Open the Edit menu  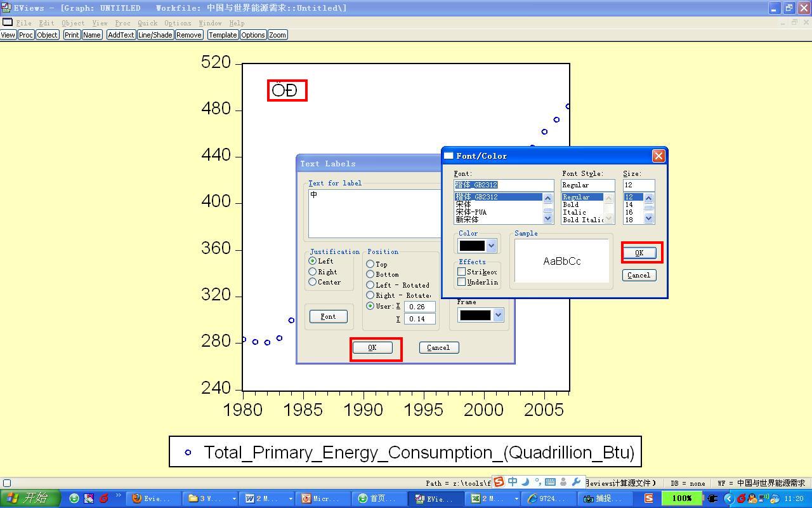pos(46,23)
